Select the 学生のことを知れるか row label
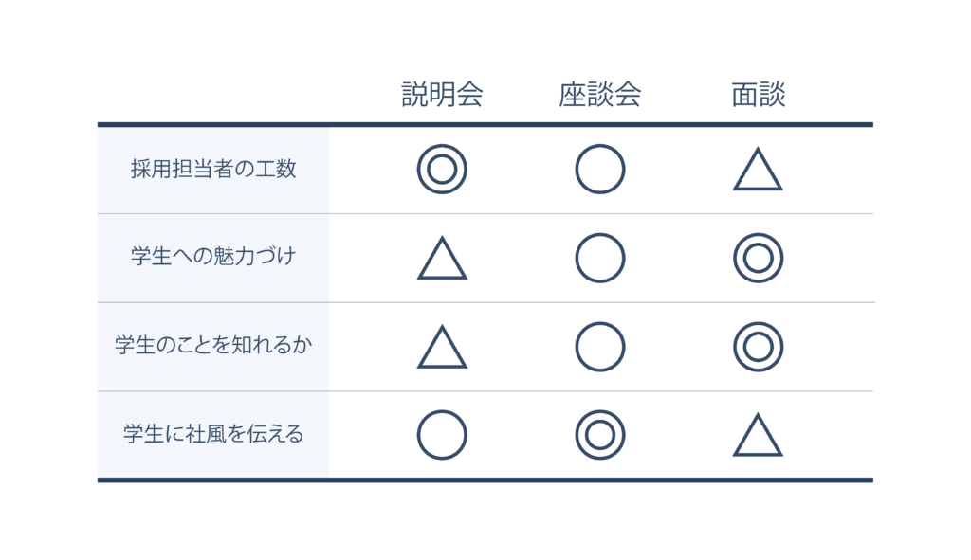Screen dimensions: 971x560 pyautogui.click(x=213, y=345)
